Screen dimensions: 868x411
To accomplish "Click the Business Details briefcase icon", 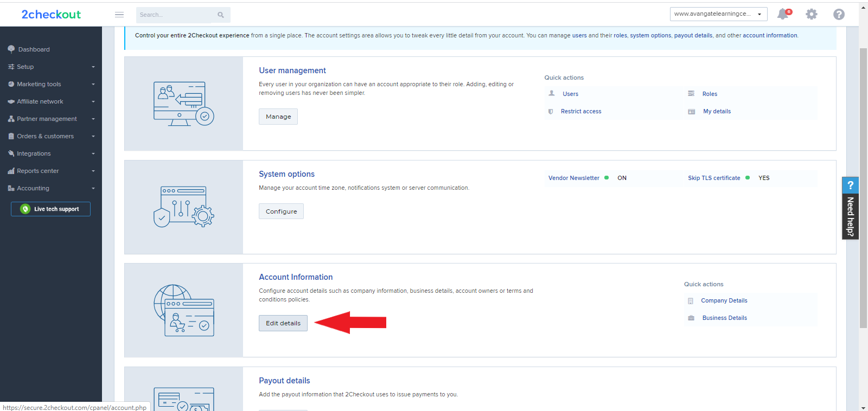I will tap(691, 318).
